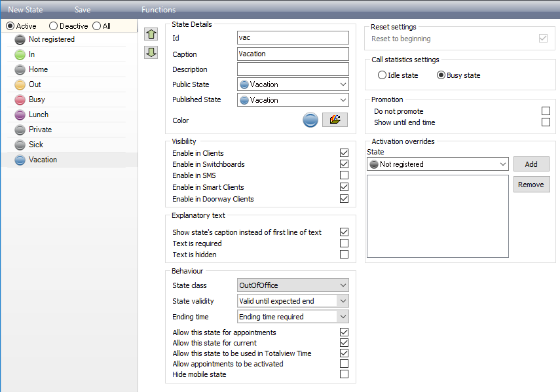Open the Public State dropdown

[x=293, y=84]
